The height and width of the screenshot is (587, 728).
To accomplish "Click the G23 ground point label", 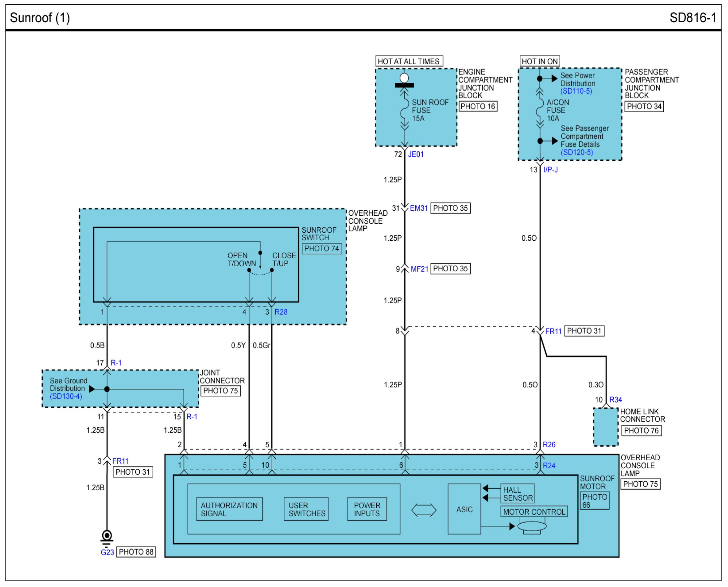I will coord(107,552).
